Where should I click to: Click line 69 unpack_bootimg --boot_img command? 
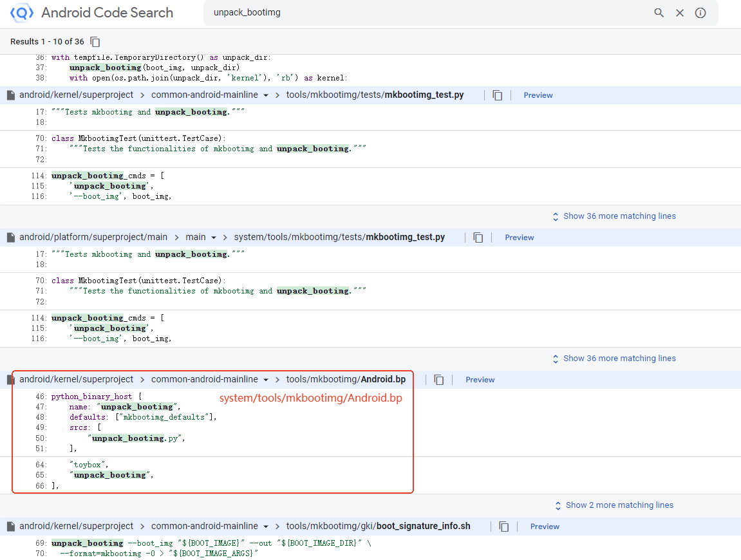pyautogui.click(x=211, y=543)
